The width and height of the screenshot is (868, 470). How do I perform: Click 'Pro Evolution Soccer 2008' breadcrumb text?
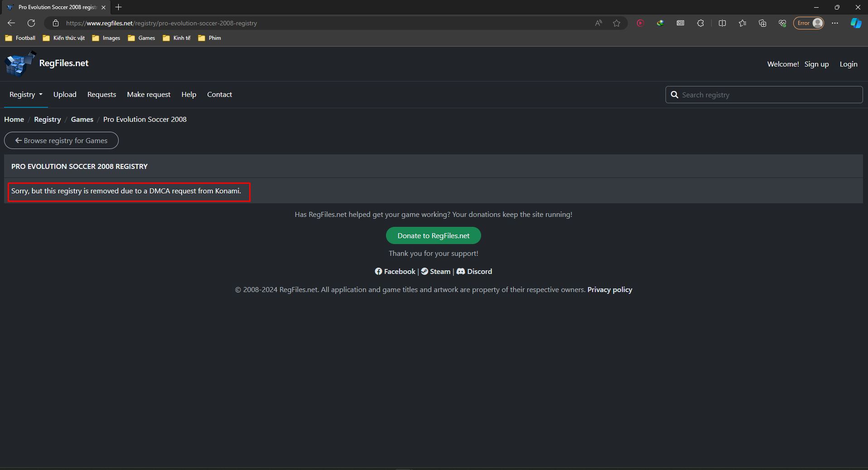coord(145,120)
